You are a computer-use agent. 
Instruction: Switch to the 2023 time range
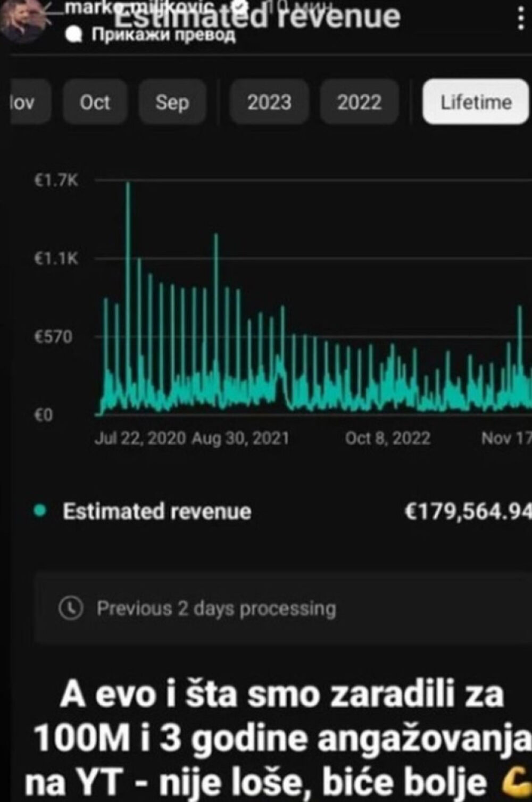click(269, 102)
